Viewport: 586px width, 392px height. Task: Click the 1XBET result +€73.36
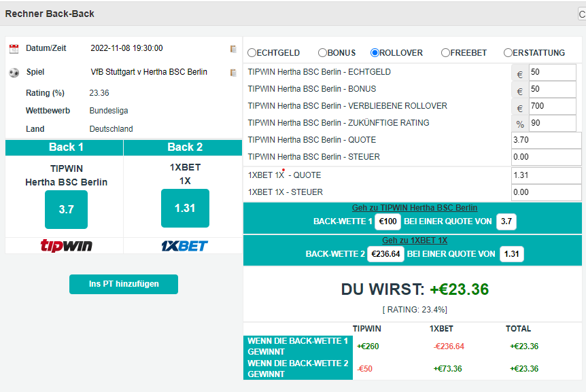[x=448, y=369]
